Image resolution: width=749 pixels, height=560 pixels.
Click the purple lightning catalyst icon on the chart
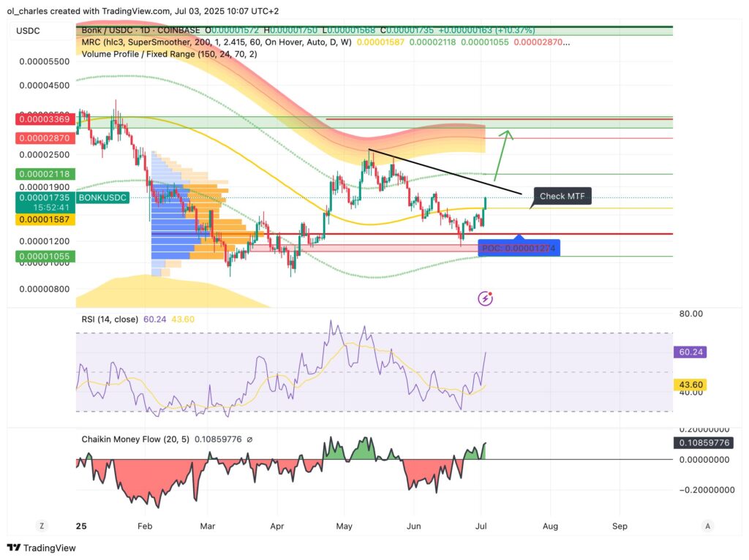[x=485, y=298]
